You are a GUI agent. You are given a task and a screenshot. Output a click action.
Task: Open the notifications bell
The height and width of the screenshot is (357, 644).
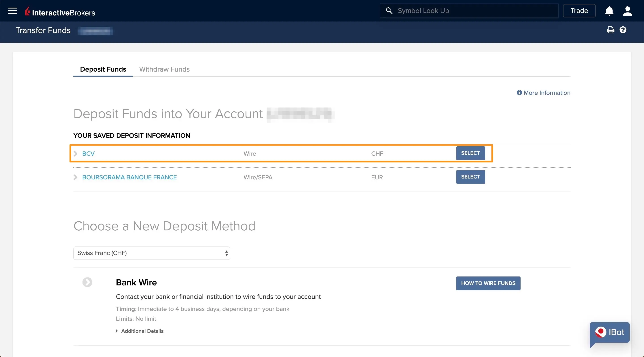609,11
